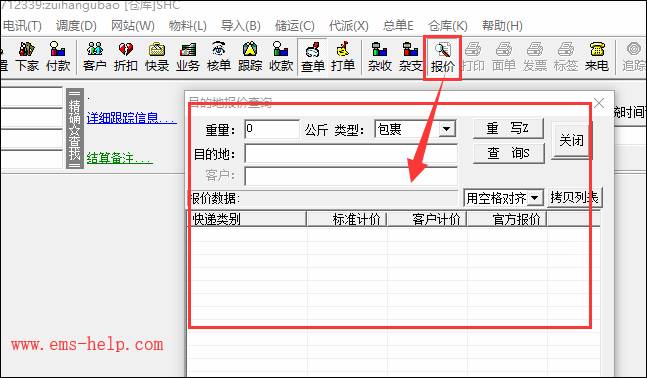Open the 详细跟踪信息 link
The width and height of the screenshot is (647, 378).
(132, 118)
